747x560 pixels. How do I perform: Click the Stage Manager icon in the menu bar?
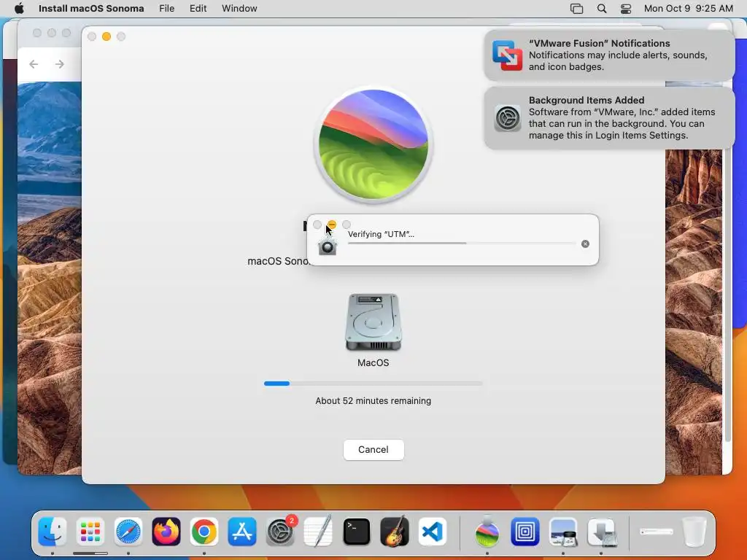576,9
